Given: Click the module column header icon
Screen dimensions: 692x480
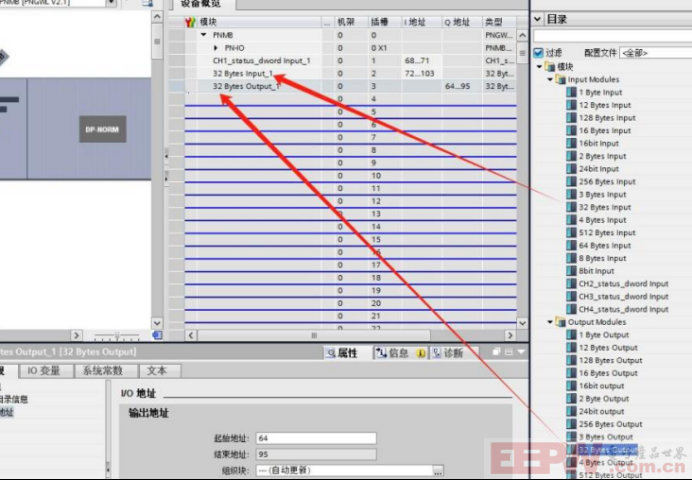Looking at the screenshot, I should tap(190, 22).
